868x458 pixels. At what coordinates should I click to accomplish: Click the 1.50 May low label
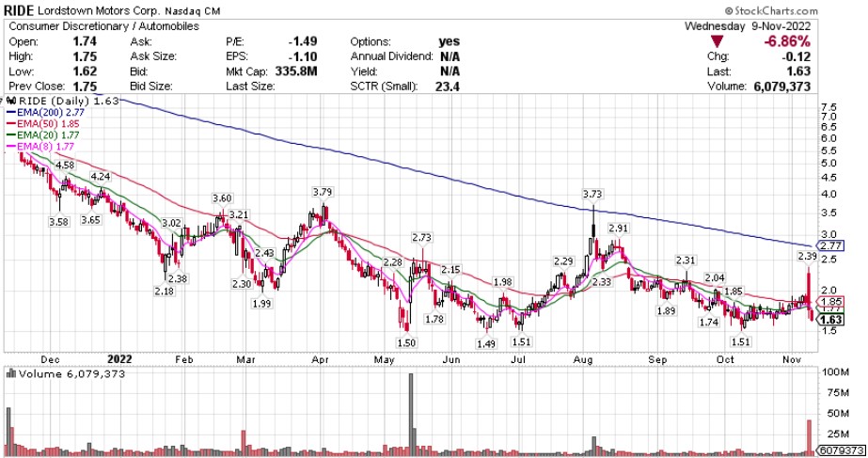(406, 343)
